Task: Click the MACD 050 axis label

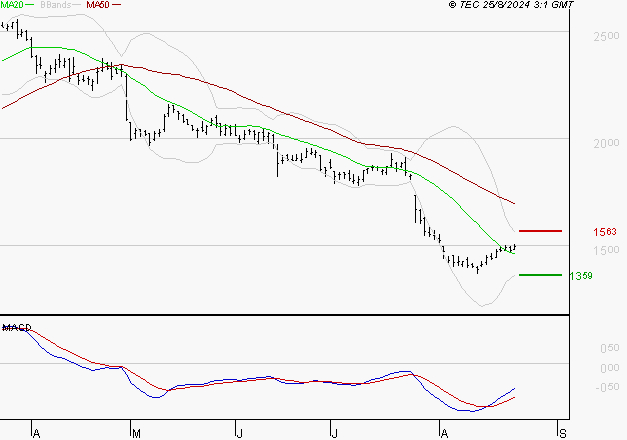Action: coord(610,348)
